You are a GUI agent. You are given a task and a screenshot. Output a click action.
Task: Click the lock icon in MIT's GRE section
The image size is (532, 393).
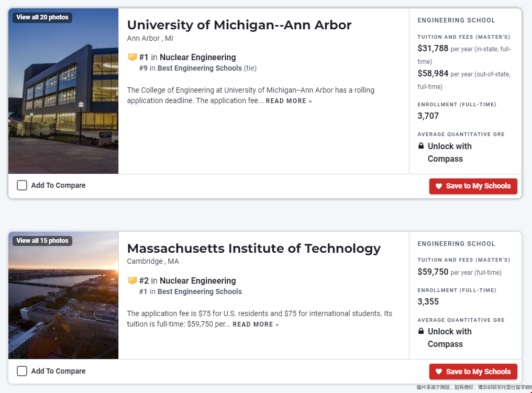coord(421,331)
